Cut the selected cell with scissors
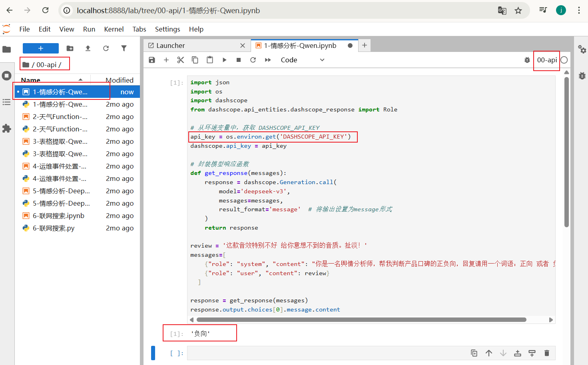This screenshot has height=365, width=588. 181,60
